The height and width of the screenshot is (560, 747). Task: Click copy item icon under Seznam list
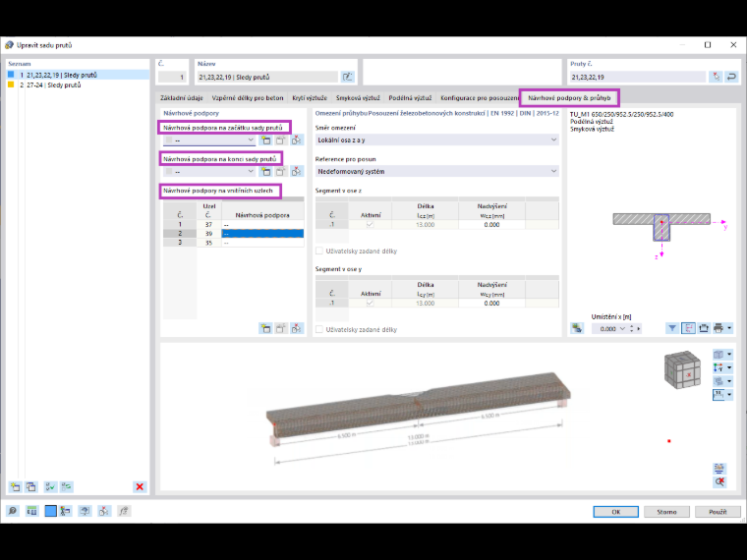coord(31,486)
